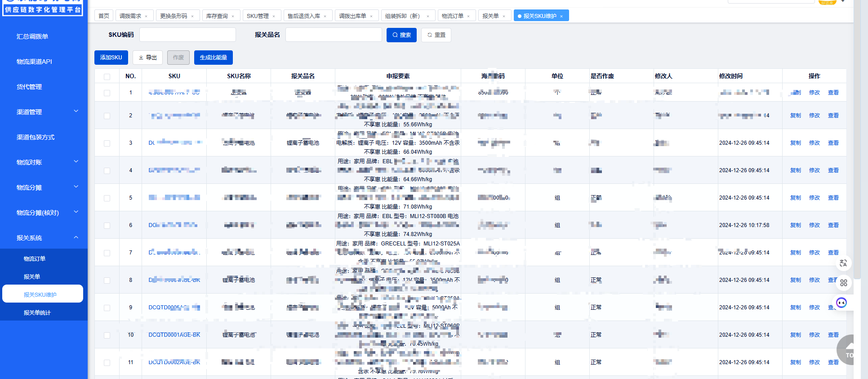
Task: Click the 添加SKU button
Action: point(111,58)
